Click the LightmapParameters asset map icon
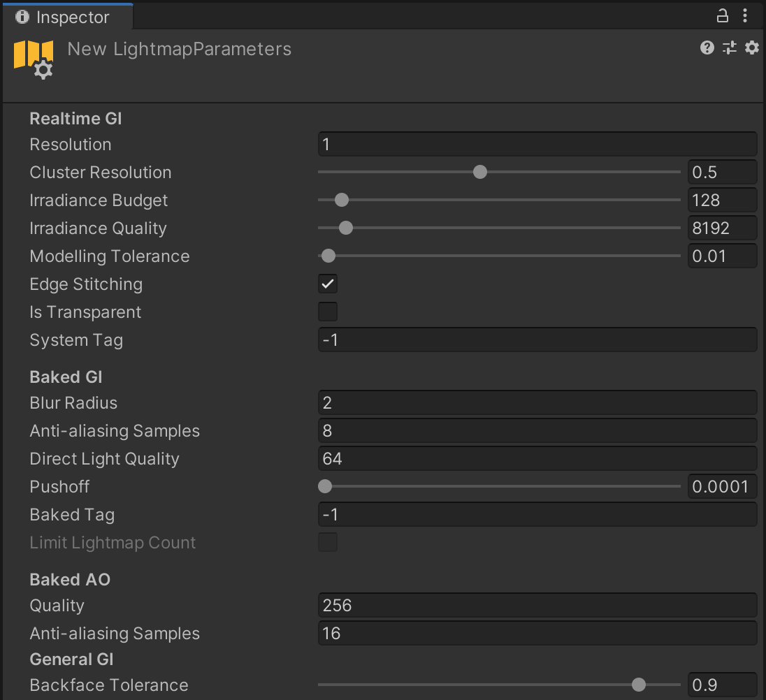This screenshot has height=700, width=766. click(x=33, y=56)
